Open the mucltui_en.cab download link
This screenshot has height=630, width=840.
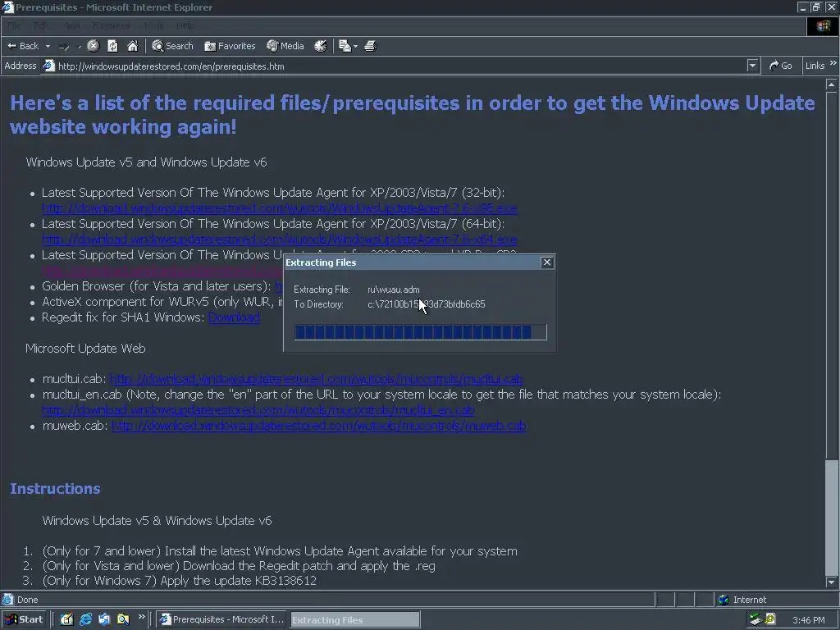(258, 410)
